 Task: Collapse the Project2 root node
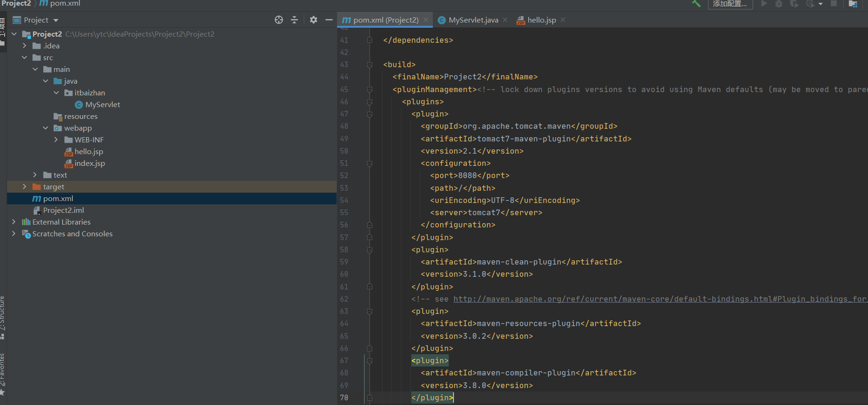pyautogui.click(x=14, y=34)
